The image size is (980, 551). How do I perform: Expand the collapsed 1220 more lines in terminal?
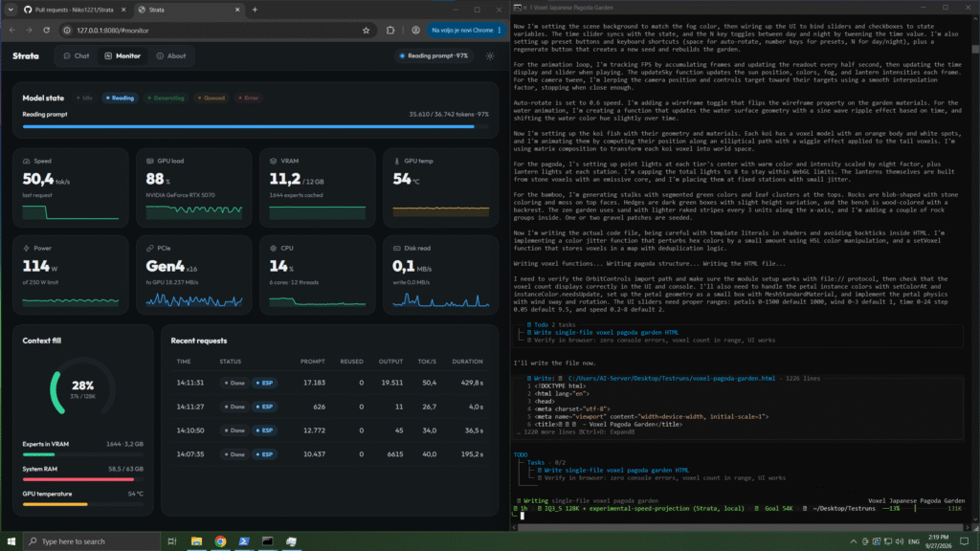pyautogui.click(x=575, y=431)
